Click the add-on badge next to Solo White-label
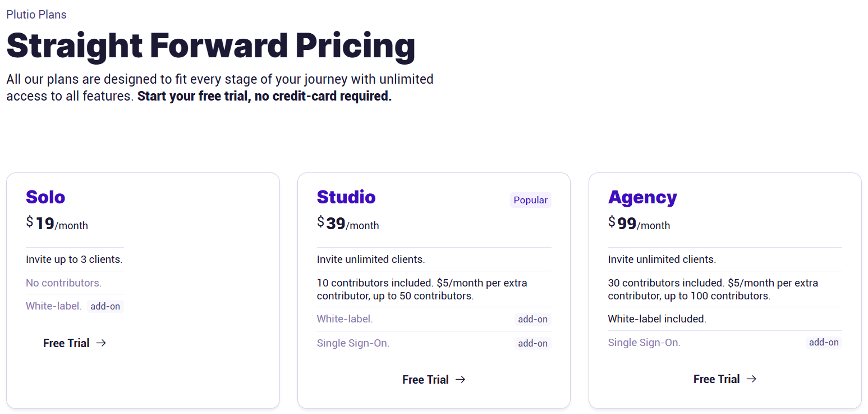Viewport: 868px width, 414px height. 105,307
